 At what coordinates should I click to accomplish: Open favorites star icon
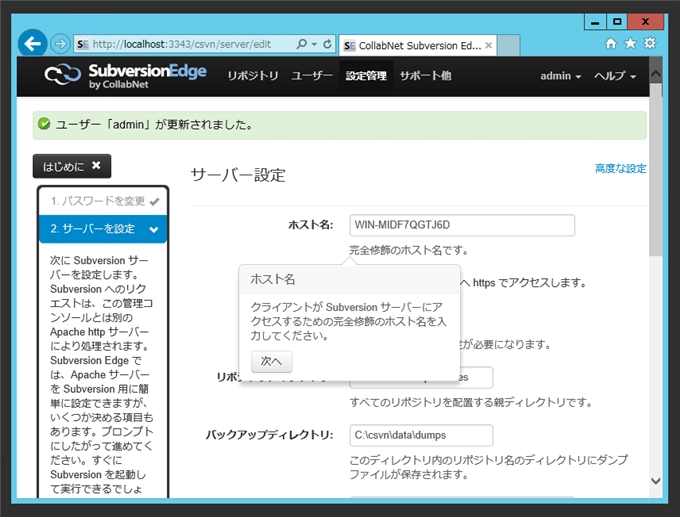click(x=630, y=43)
